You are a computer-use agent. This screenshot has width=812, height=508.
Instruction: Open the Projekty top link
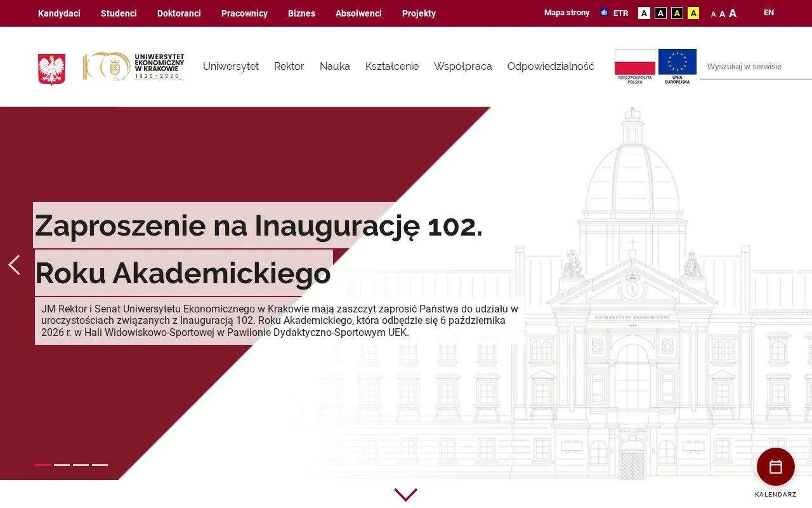coord(419,13)
